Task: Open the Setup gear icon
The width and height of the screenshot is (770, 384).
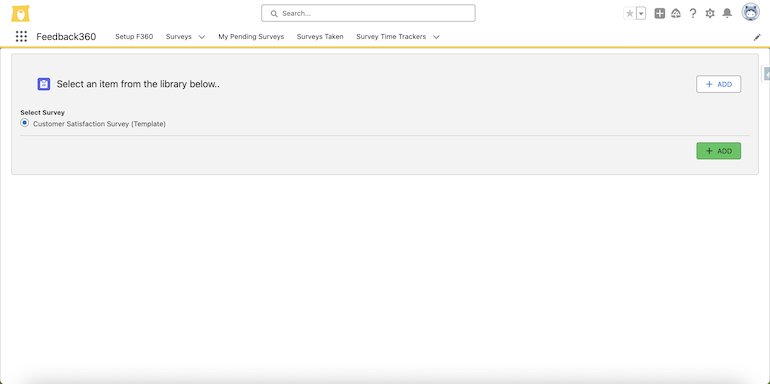Action: 710,14
